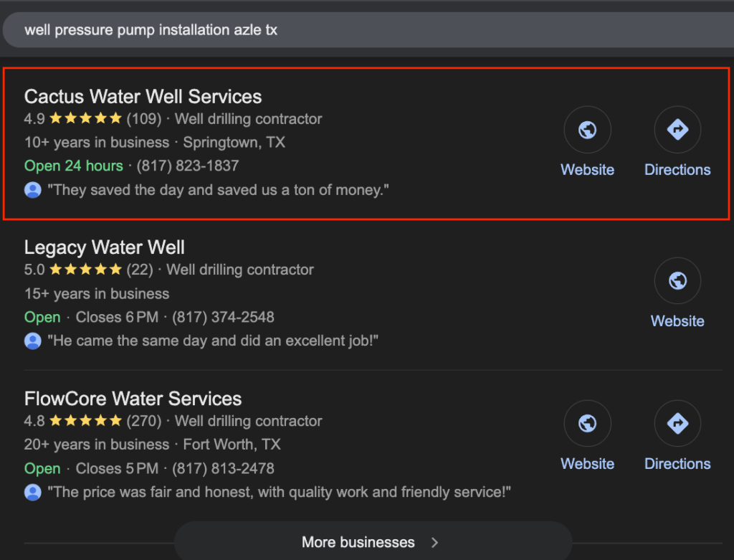Get directions to FlowCore Water Services
Screen dimensions: 734x560
[677, 423]
